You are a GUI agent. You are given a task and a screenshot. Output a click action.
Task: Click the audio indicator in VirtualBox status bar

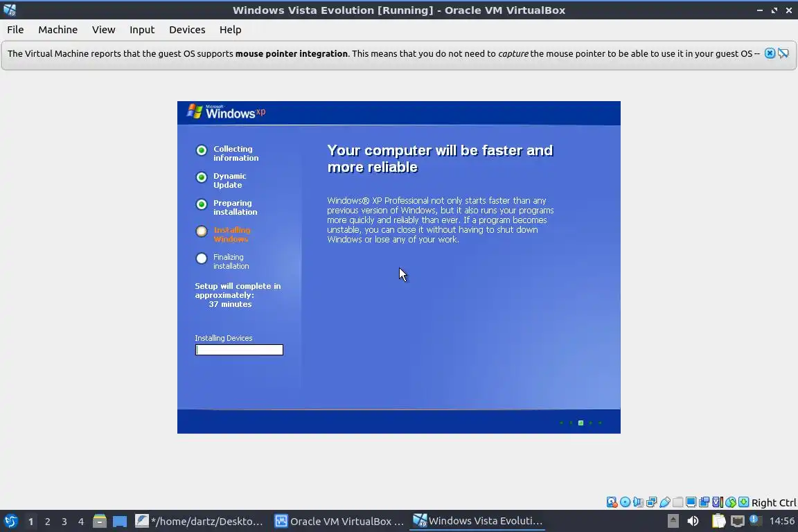[x=638, y=502]
